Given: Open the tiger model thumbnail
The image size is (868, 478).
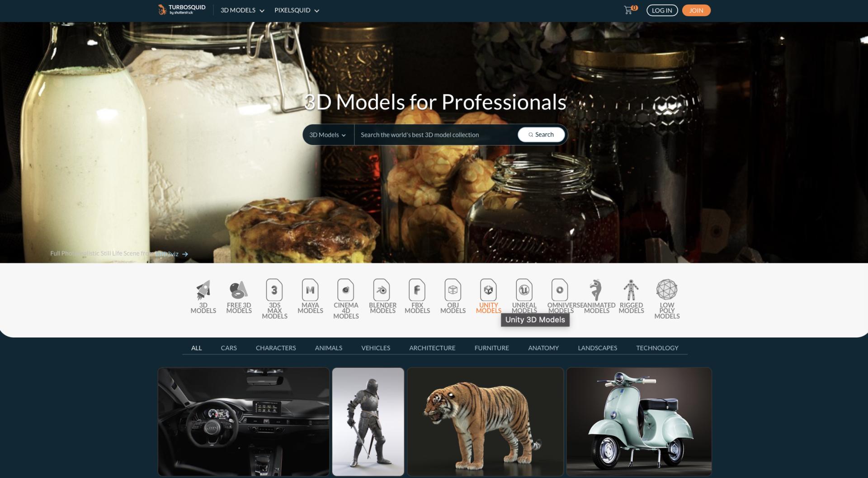Looking at the screenshot, I should tap(485, 422).
